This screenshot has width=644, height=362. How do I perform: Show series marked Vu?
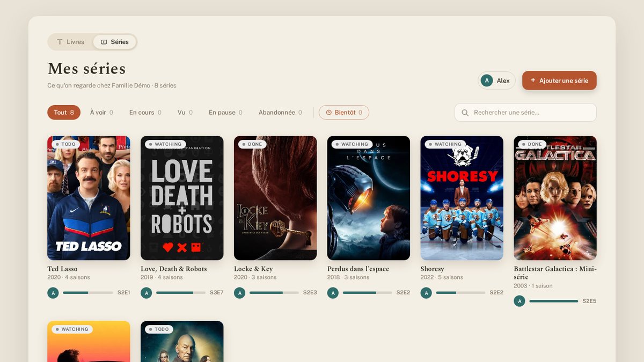[x=185, y=113]
